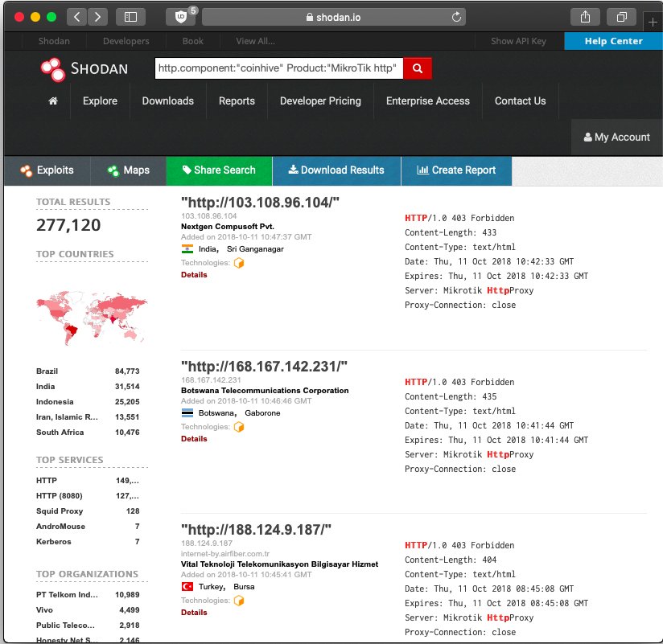
Task: Focus the Shodan search query field
Action: [279, 68]
